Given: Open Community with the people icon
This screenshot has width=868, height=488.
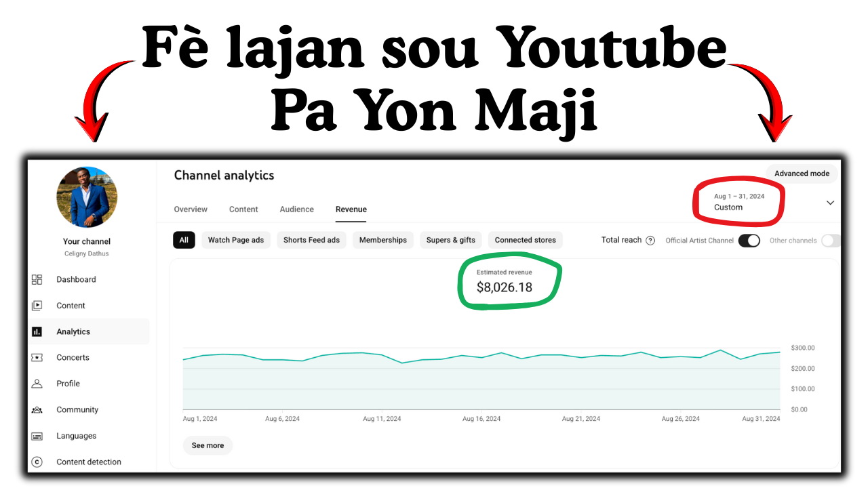Looking at the screenshot, I should pyautogui.click(x=37, y=410).
